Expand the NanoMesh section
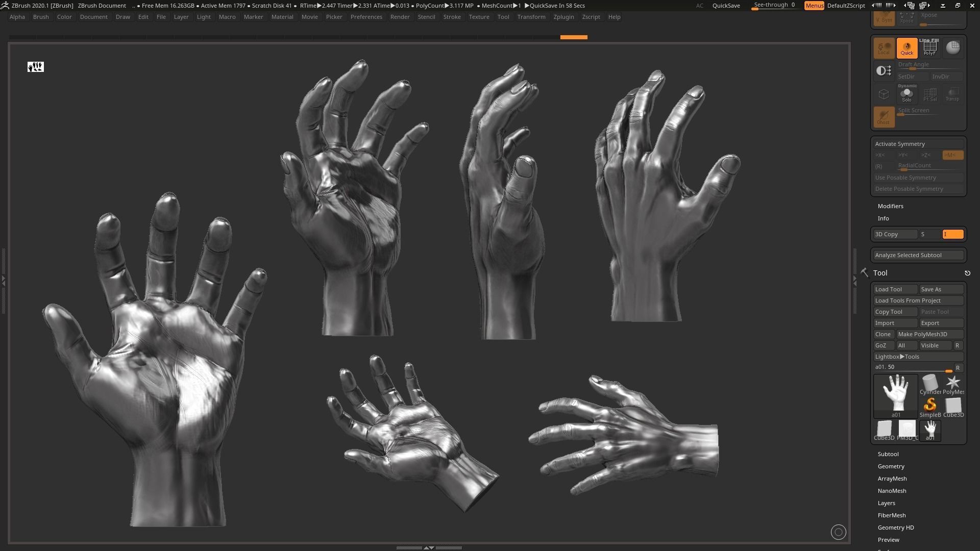Image resolution: width=980 pixels, height=551 pixels. (892, 491)
